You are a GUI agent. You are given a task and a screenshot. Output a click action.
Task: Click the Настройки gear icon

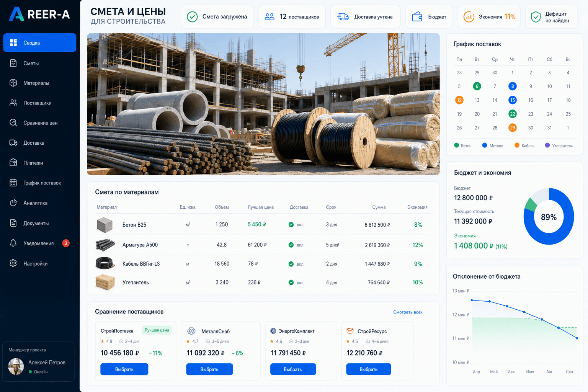pyautogui.click(x=13, y=263)
